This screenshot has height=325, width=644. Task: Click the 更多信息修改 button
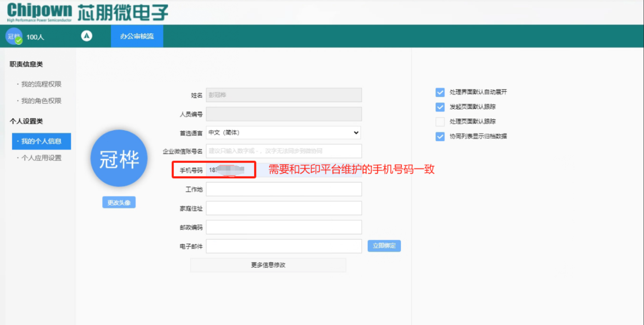click(x=268, y=265)
